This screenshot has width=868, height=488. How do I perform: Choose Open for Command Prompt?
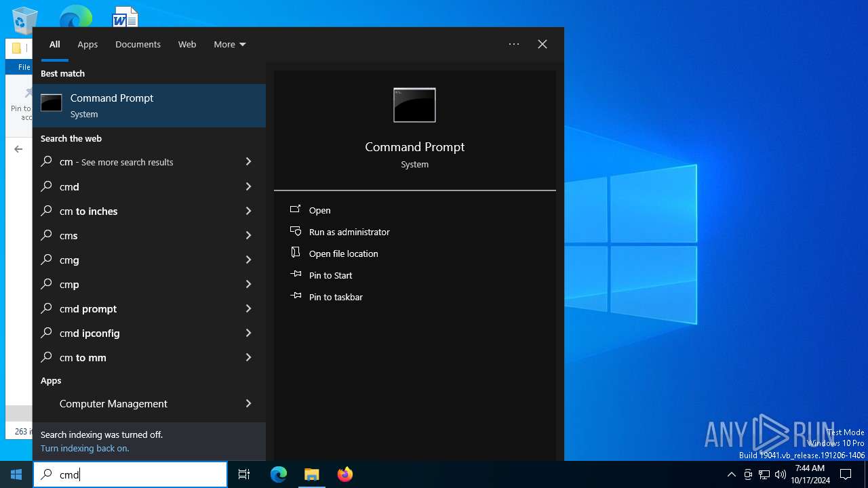click(x=319, y=210)
